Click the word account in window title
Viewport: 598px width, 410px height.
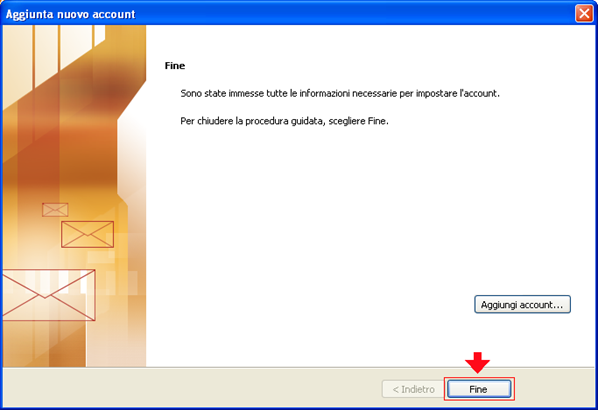click(115, 14)
